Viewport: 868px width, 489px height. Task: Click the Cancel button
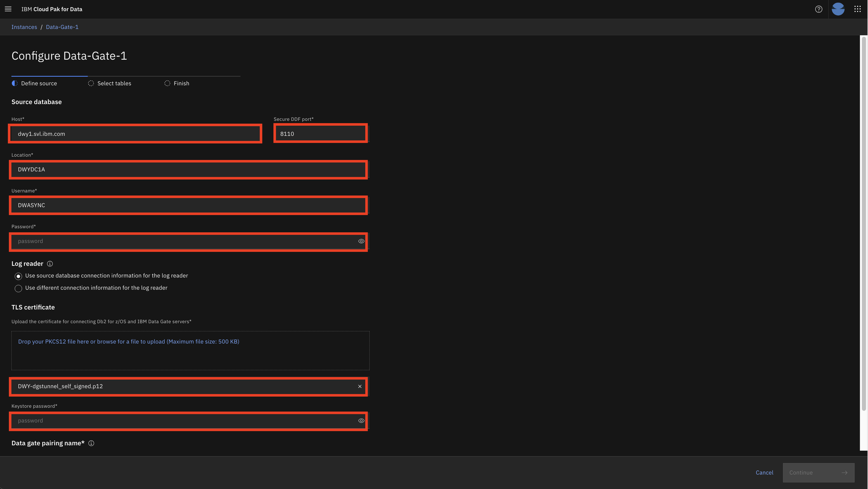tap(764, 472)
